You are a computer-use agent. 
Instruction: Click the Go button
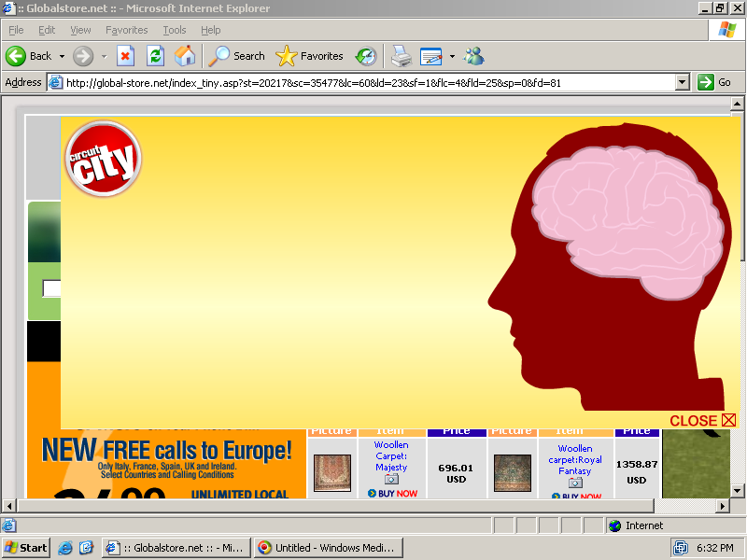click(714, 82)
